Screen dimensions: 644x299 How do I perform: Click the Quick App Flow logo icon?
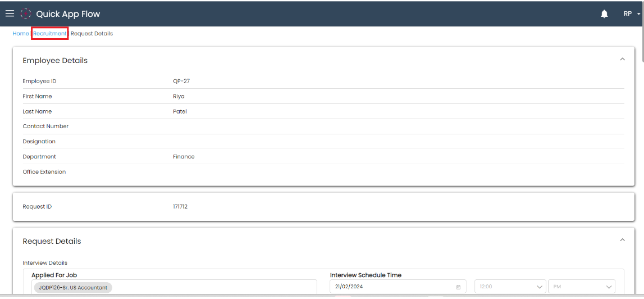click(25, 13)
